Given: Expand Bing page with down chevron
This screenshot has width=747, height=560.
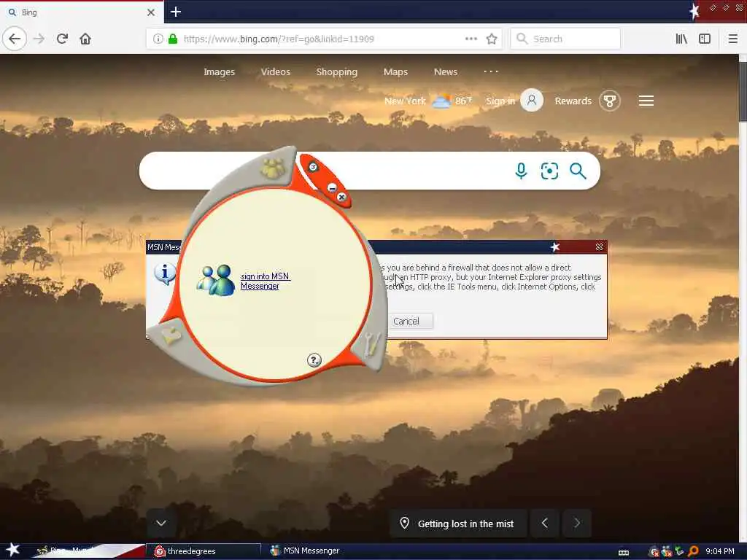Looking at the screenshot, I should [x=161, y=523].
